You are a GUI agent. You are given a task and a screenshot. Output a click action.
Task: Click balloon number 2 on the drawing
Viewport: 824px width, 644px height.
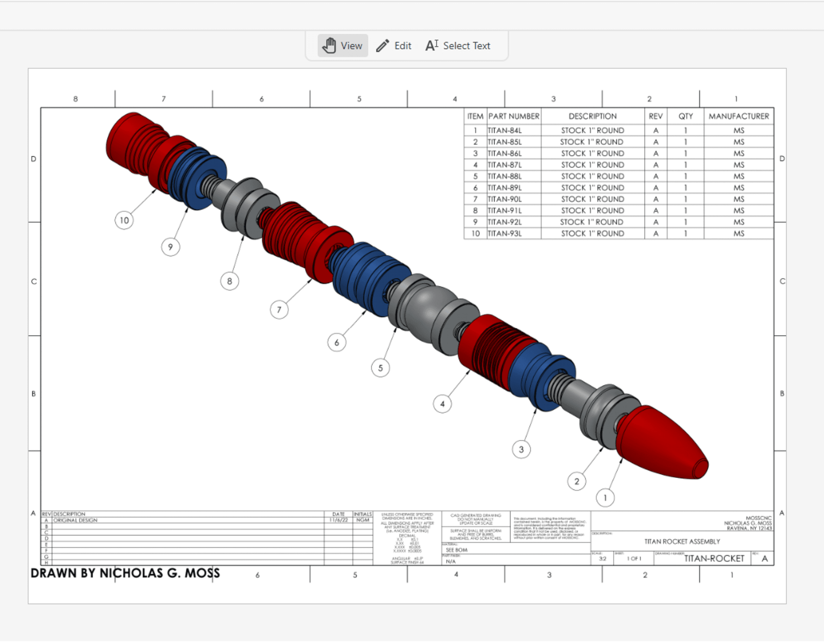point(577,482)
